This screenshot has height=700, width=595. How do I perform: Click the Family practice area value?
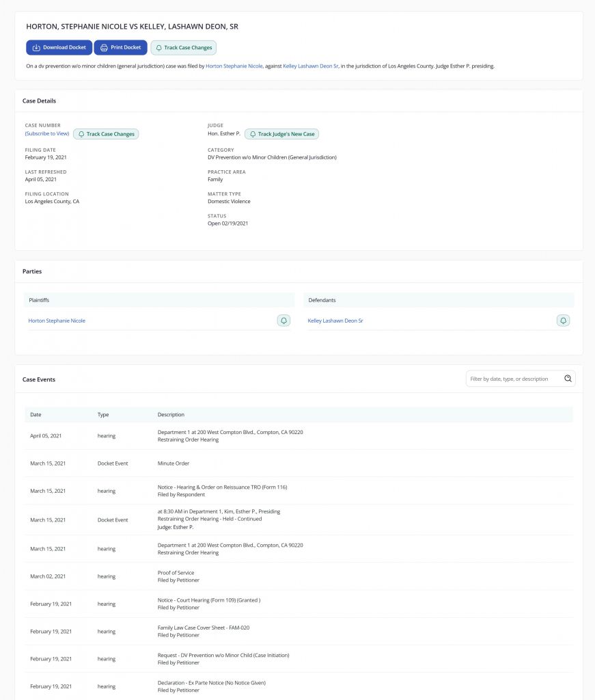pyautogui.click(x=215, y=180)
